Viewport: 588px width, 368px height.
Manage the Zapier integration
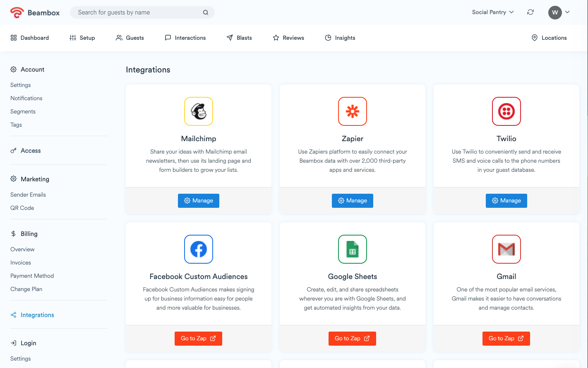pyautogui.click(x=353, y=201)
